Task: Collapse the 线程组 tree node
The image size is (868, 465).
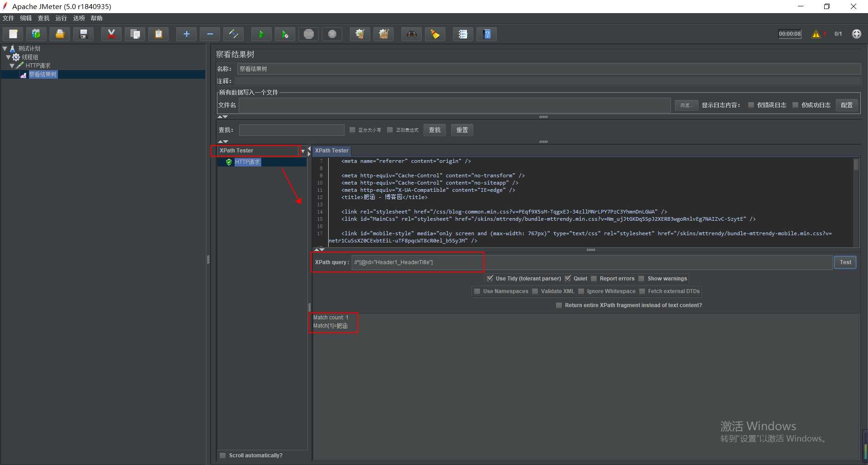Action: tap(8, 57)
